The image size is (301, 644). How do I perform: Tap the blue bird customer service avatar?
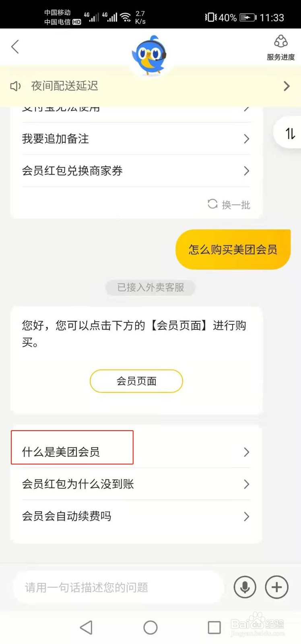(150, 54)
